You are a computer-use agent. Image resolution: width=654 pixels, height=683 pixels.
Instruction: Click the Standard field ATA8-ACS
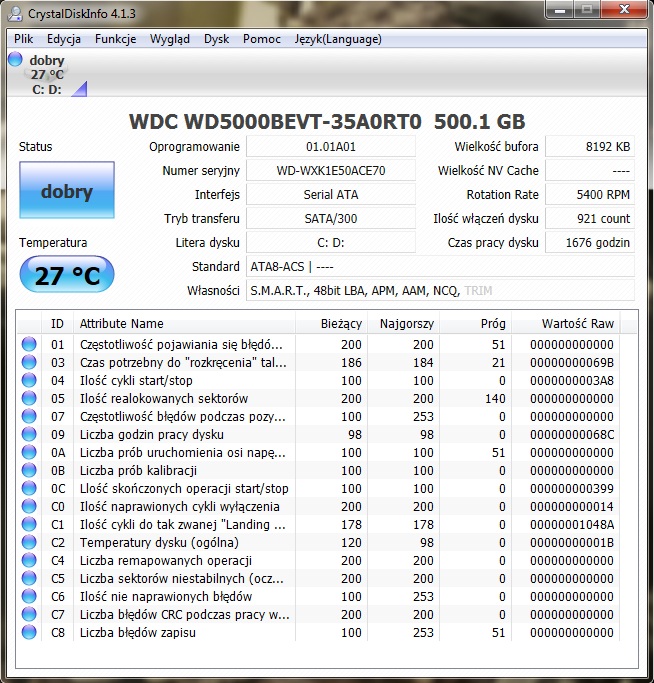pyautogui.click(x=441, y=266)
